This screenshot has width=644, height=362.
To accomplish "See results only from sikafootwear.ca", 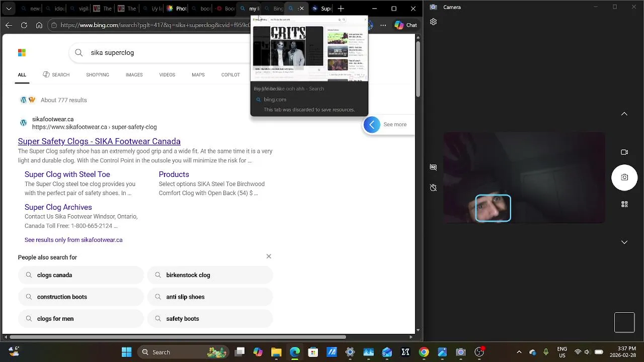I will point(73,240).
